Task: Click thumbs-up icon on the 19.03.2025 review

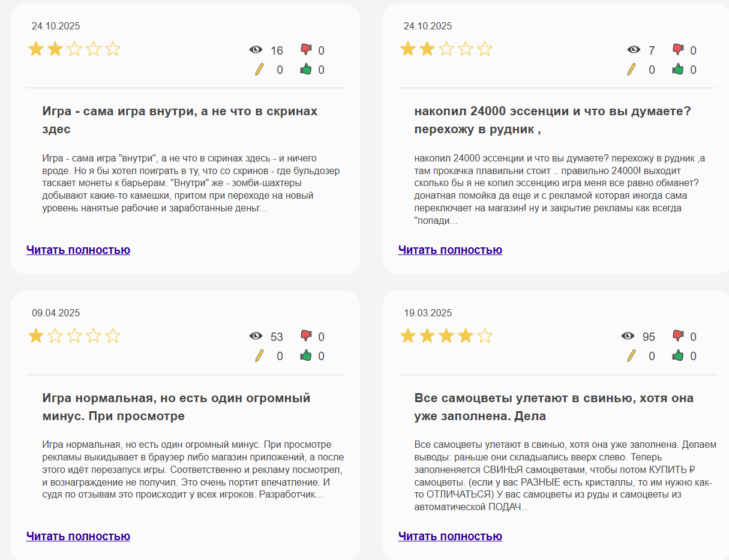Action: pyautogui.click(x=679, y=356)
